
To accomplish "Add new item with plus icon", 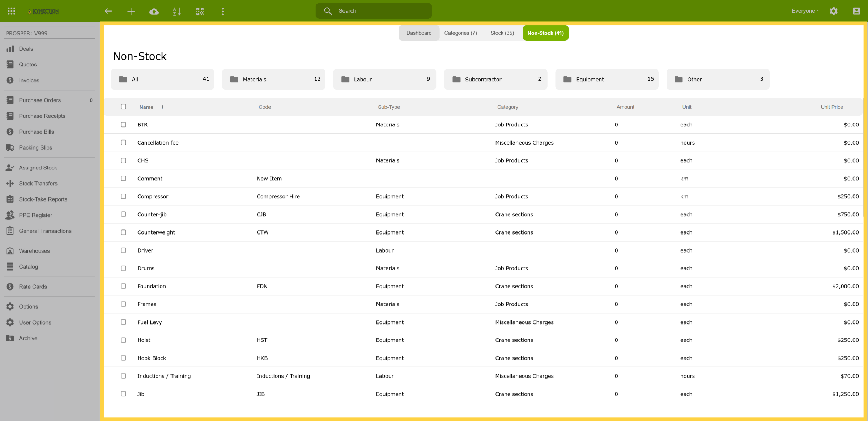I will tap(131, 12).
